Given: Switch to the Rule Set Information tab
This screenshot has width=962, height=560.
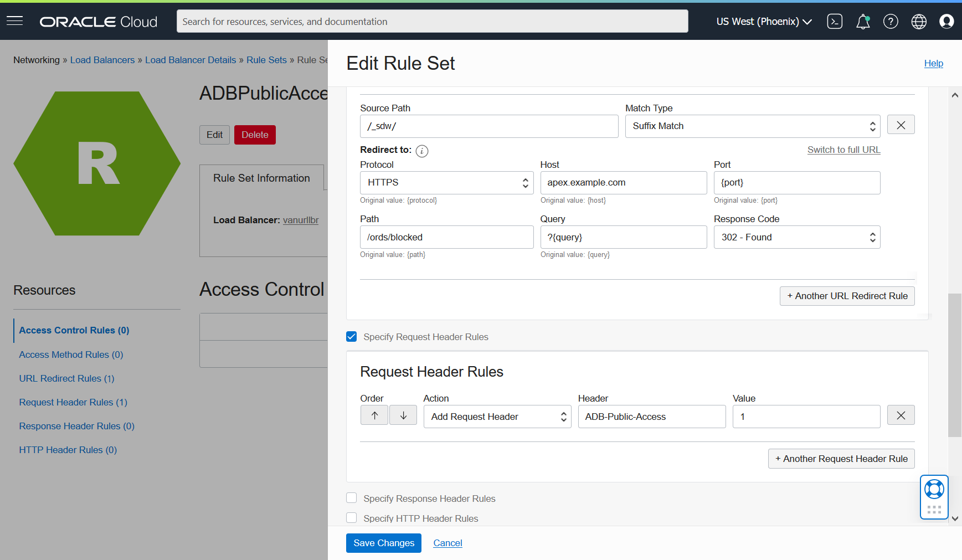Looking at the screenshot, I should (x=261, y=178).
